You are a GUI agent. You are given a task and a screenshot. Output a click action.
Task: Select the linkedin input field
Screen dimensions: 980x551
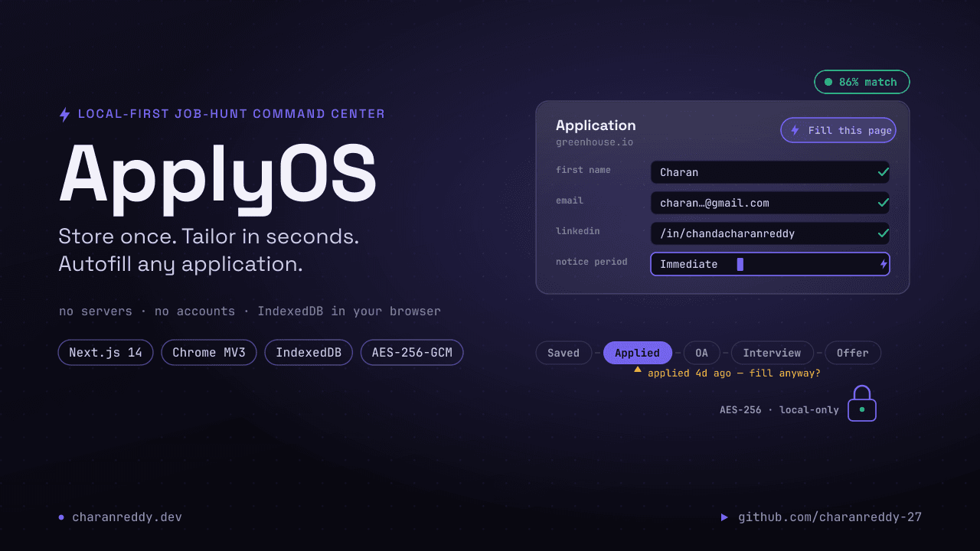770,233
